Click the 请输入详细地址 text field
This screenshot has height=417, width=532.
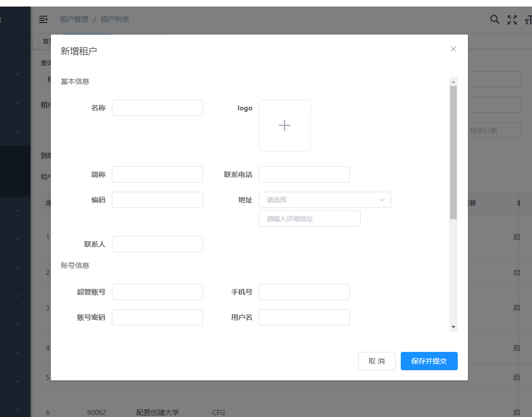point(309,219)
